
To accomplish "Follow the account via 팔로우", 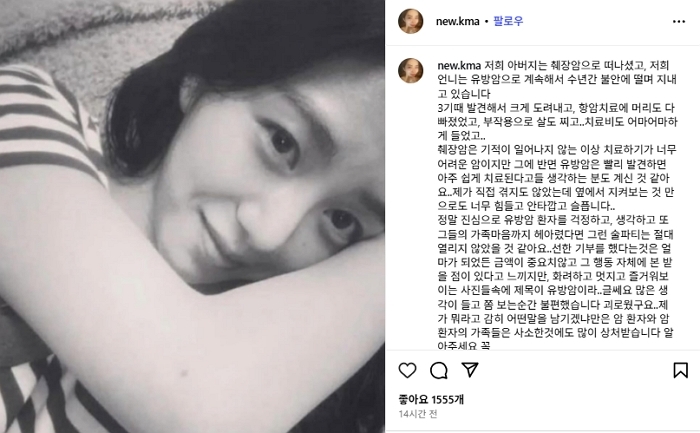I will [x=508, y=21].
